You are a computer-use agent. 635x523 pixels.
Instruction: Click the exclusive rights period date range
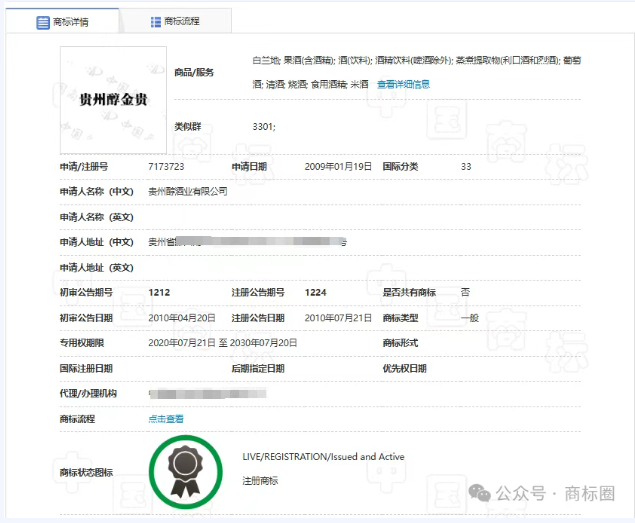pyautogui.click(x=223, y=343)
